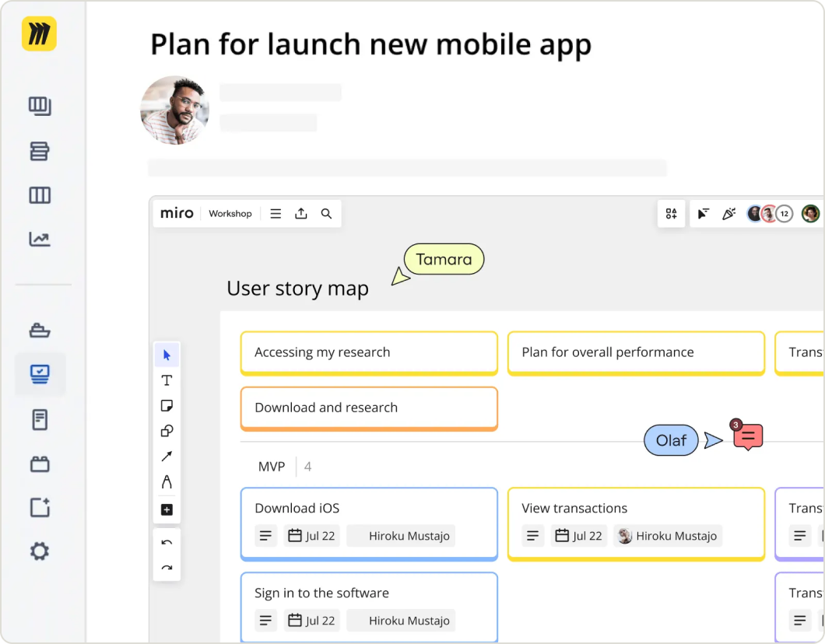
Task: Select the highlighted board presentation icon in sidebar
Action: (40, 374)
